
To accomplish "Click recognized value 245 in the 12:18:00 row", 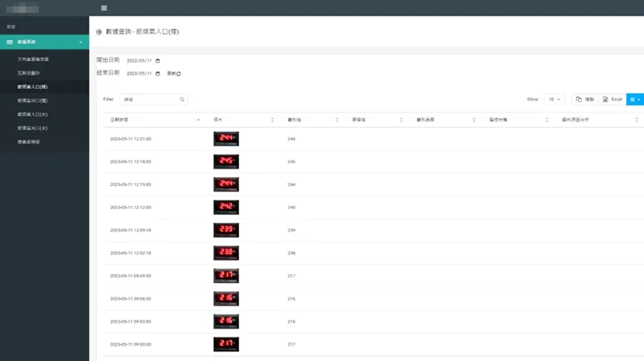I will (x=291, y=162).
